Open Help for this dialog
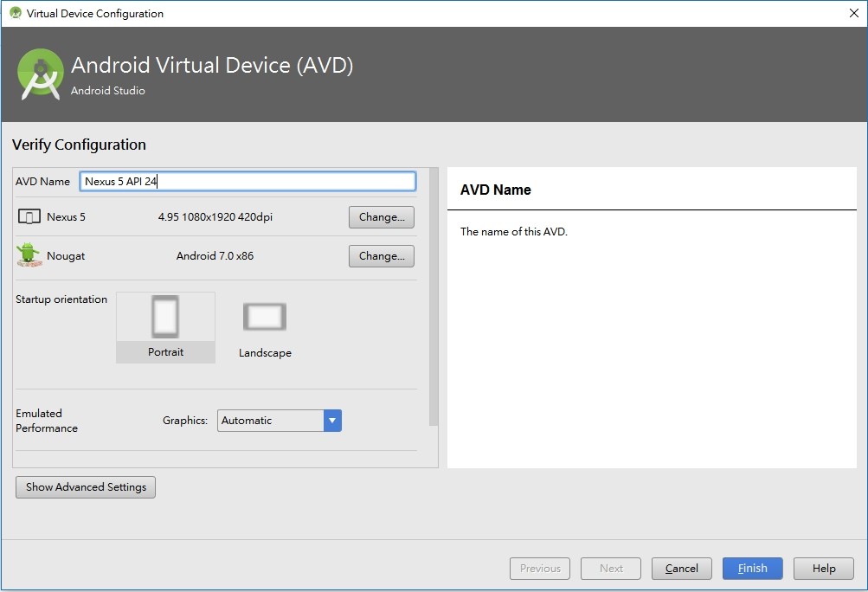The width and height of the screenshot is (868, 592). [824, 568]
